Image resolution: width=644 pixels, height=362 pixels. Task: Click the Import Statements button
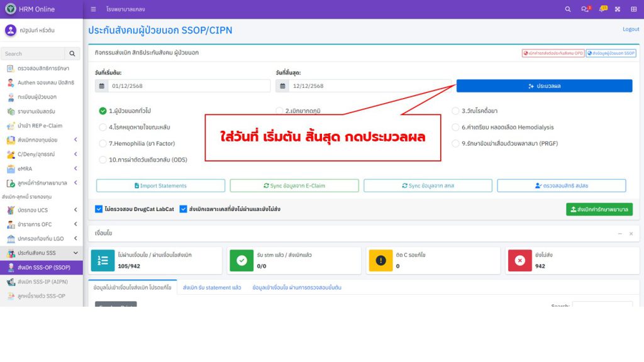[160, 186]
